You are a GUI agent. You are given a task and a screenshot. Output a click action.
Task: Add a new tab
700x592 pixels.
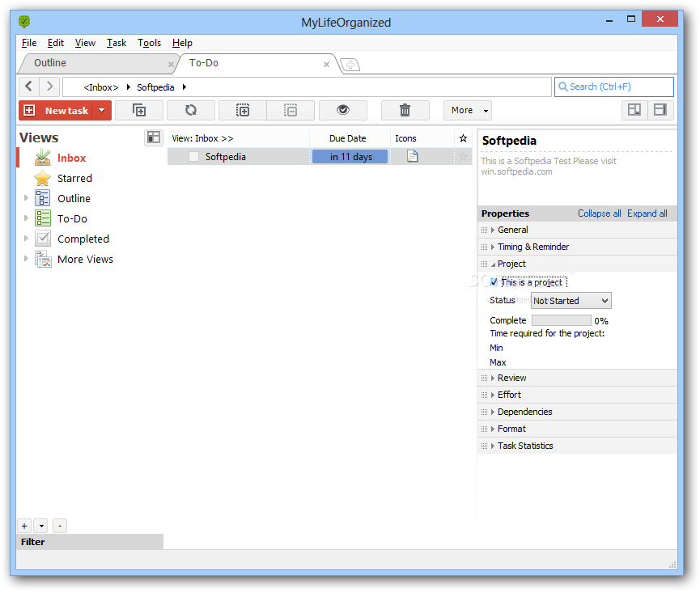point(350,65)
